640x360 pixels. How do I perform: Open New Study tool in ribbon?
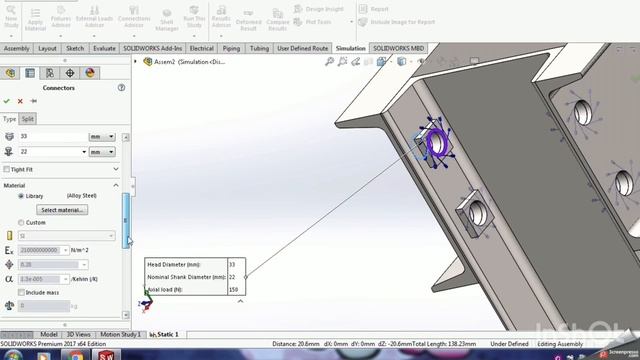[11, 16]
